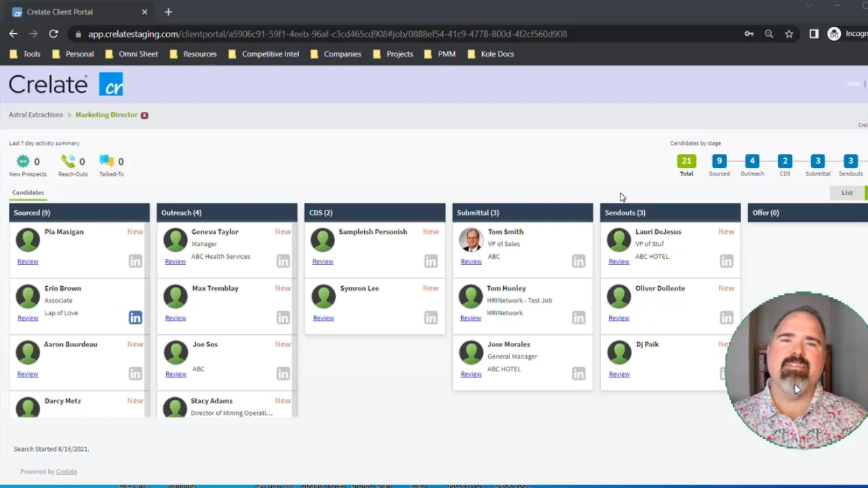868x488 pixels.
Task: Open the Review link for Sampleish Personish
Action: pyautogui.click(x=323, y=262)
